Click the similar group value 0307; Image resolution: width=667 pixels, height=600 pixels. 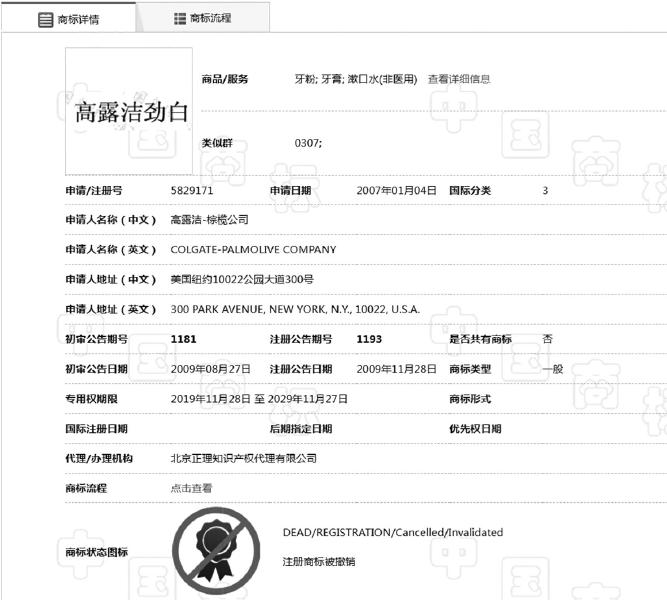(x=308, y=143)
